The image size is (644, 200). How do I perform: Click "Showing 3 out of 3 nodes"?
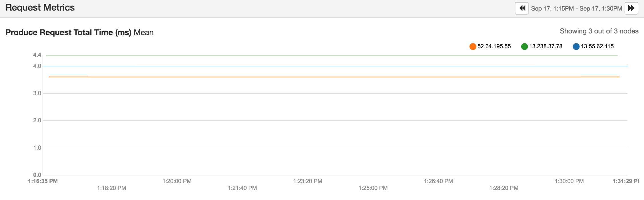tap(599, 31)
